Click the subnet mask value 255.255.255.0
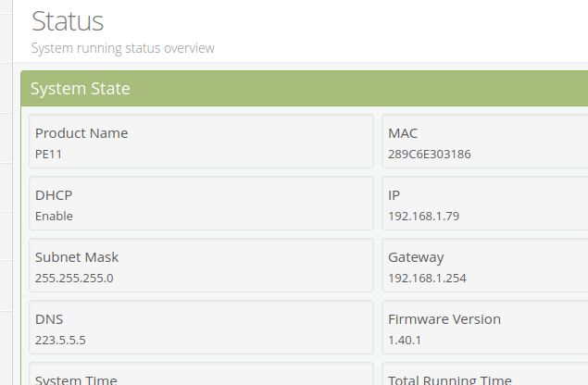The image size is (588, 385). pyautogui.click(x=74, y=278)
